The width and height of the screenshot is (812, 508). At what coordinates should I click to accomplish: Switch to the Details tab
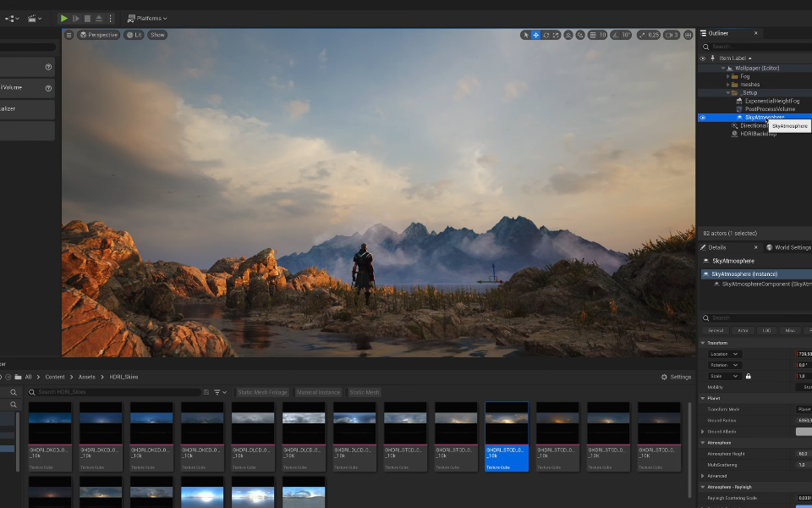pyautogui.click(x=716, y=247)
